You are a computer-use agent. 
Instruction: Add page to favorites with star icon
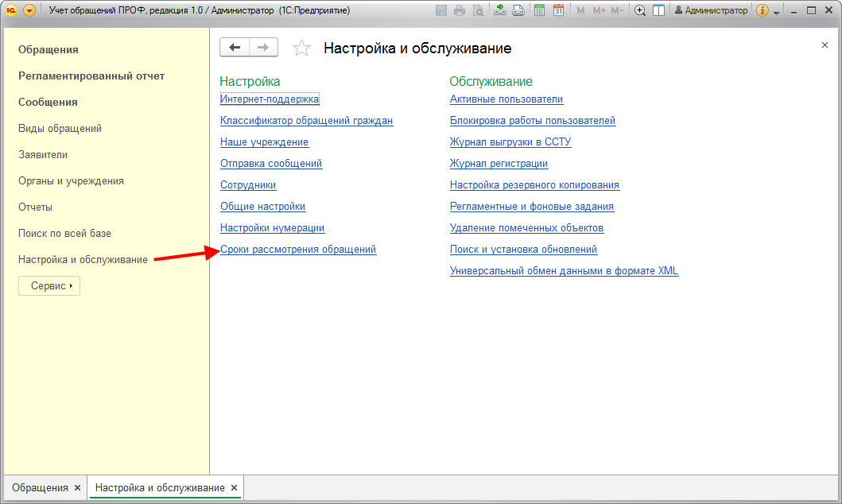click(x=301, y=48)
